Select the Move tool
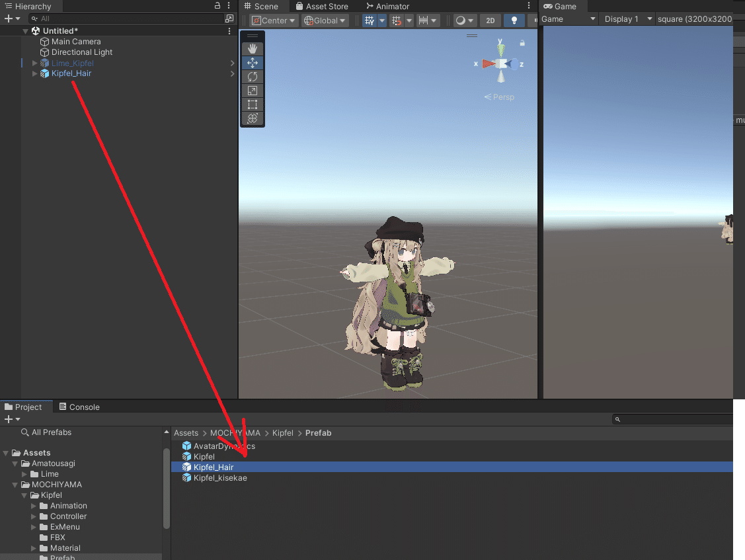 pos(253,63)
